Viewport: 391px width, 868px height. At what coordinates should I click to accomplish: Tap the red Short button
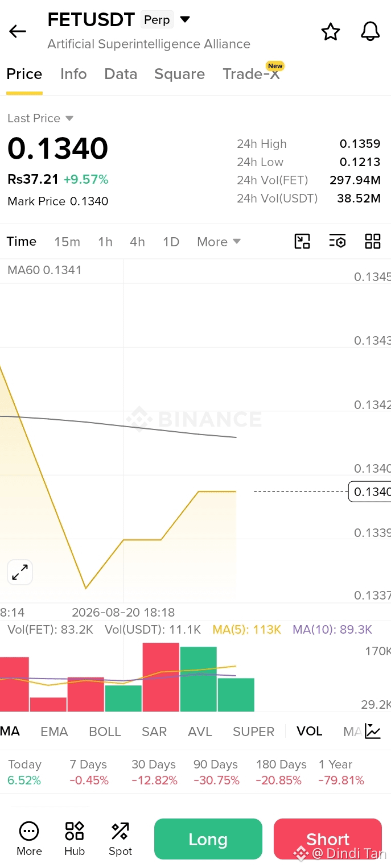click(x=328, y=839)
